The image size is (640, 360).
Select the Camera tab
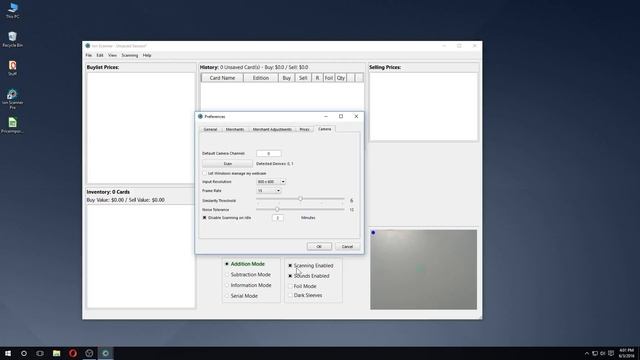coord(324,129)
